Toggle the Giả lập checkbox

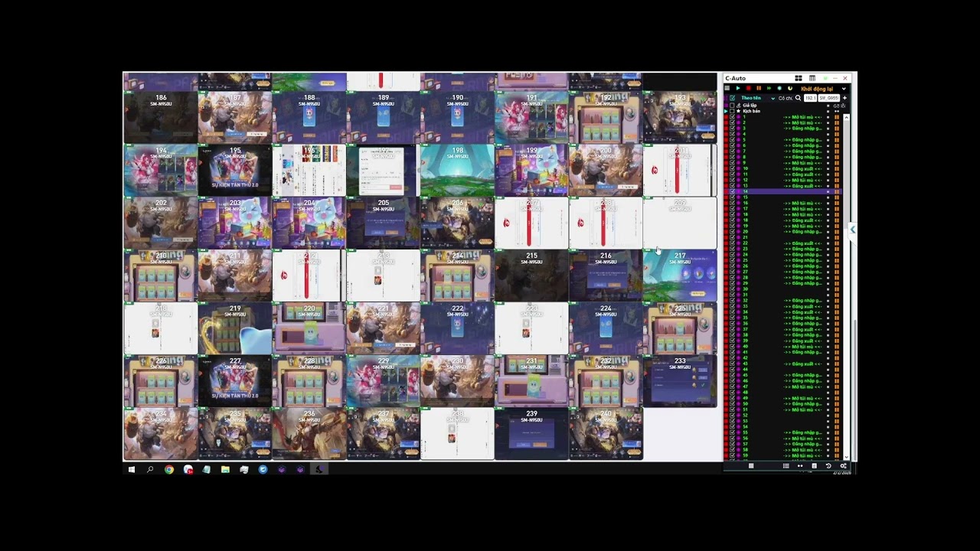click(x=732, y=106)
